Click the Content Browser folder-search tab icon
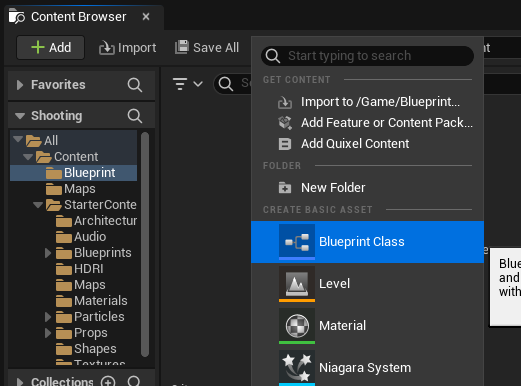Viewport: 521px width, 386px height. [x=17, y=16]
